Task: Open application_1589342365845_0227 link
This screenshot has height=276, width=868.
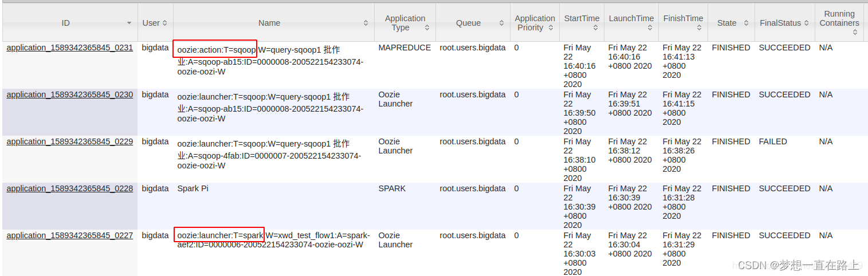Action: click(x=69, y=235)
